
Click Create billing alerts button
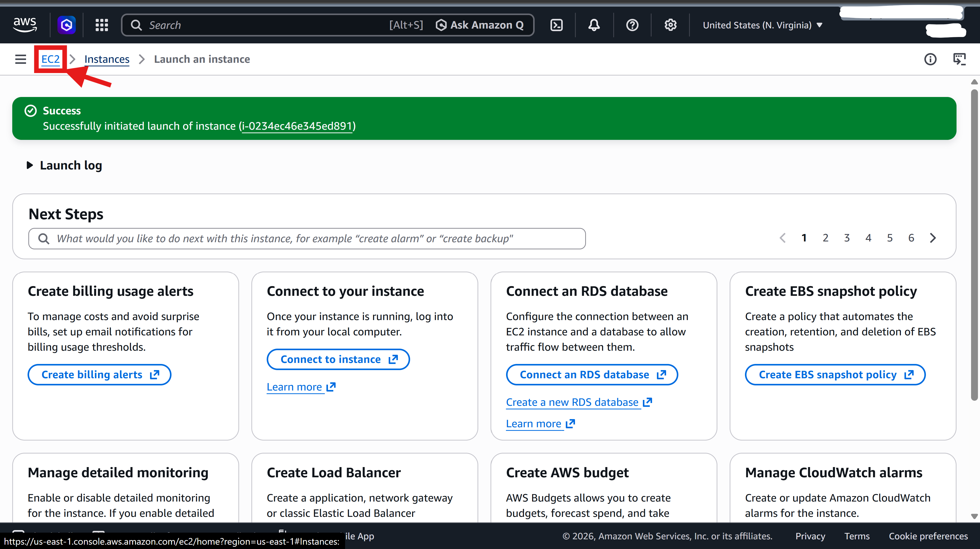[99, 375]
